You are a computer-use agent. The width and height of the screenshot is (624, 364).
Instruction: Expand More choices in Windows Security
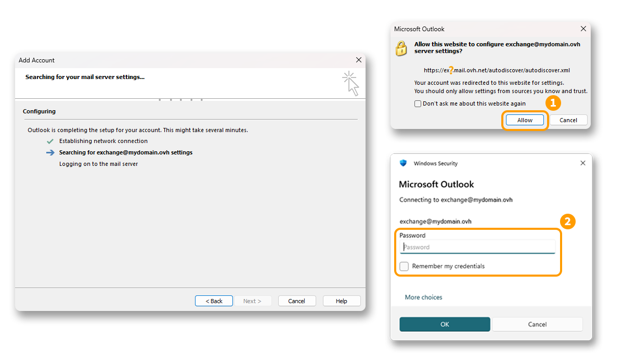click(423, 297)
